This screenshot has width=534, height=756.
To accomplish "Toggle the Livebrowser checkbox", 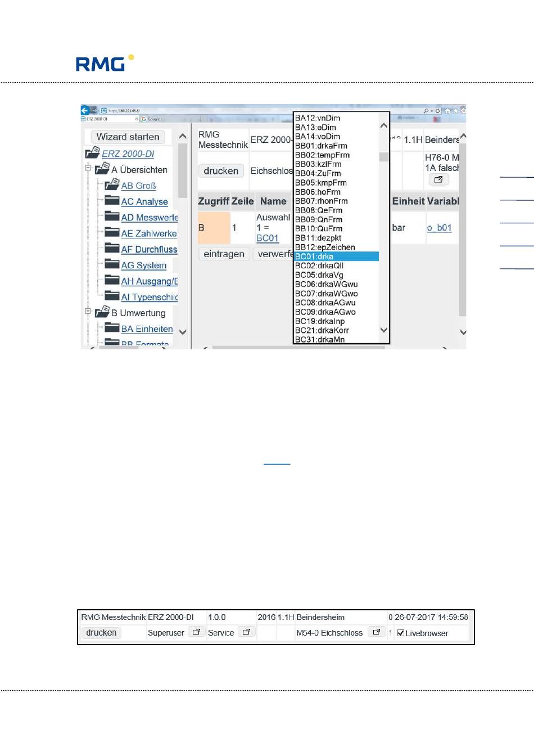I will (x=400, y=633).
